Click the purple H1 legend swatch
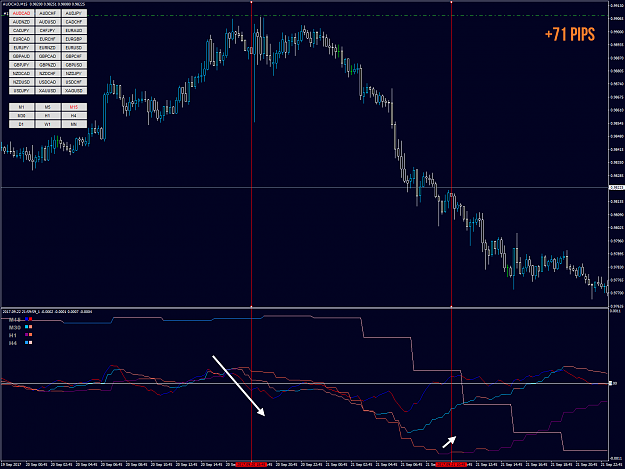The width and height of the screenshot is (625, 469). [x=27, y=335]
